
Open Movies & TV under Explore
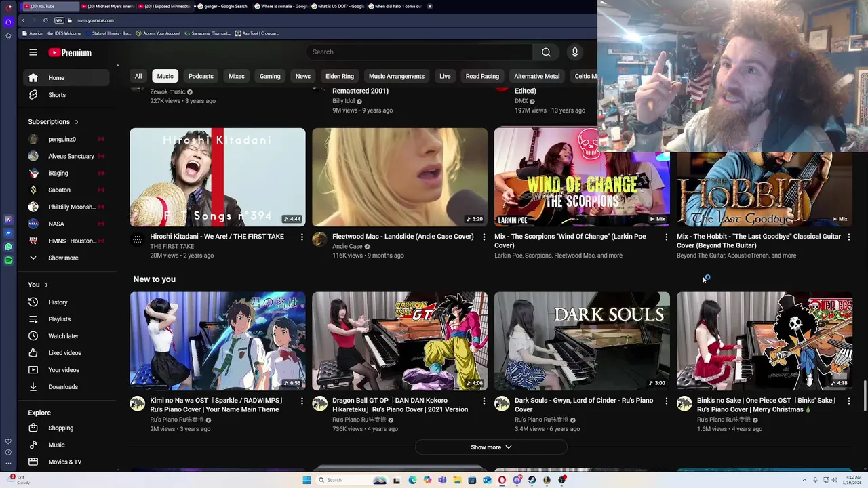(66, 462)
